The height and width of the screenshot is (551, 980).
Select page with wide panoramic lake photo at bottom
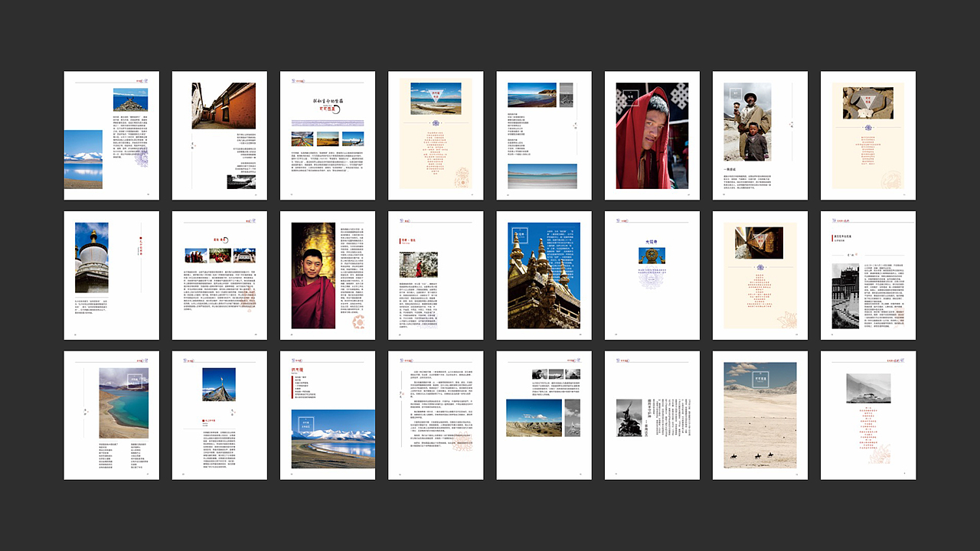(x=544, y=136)
